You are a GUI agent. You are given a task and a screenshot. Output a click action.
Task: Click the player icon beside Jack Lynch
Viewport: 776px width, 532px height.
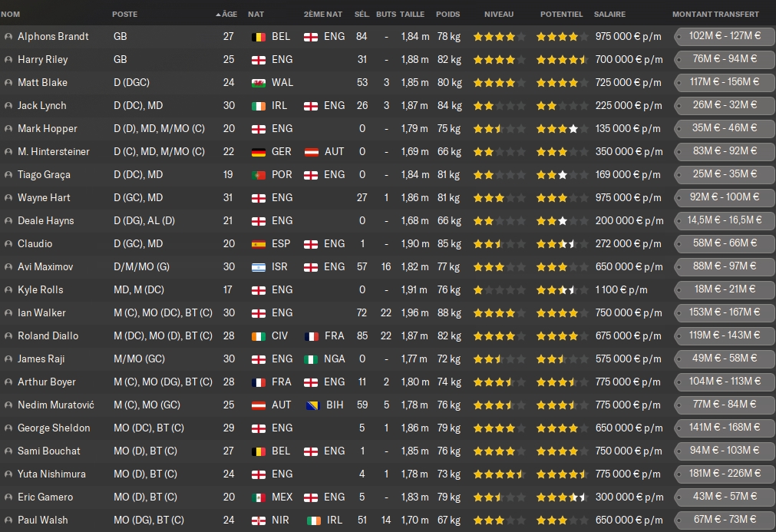[x=8, y=105]
